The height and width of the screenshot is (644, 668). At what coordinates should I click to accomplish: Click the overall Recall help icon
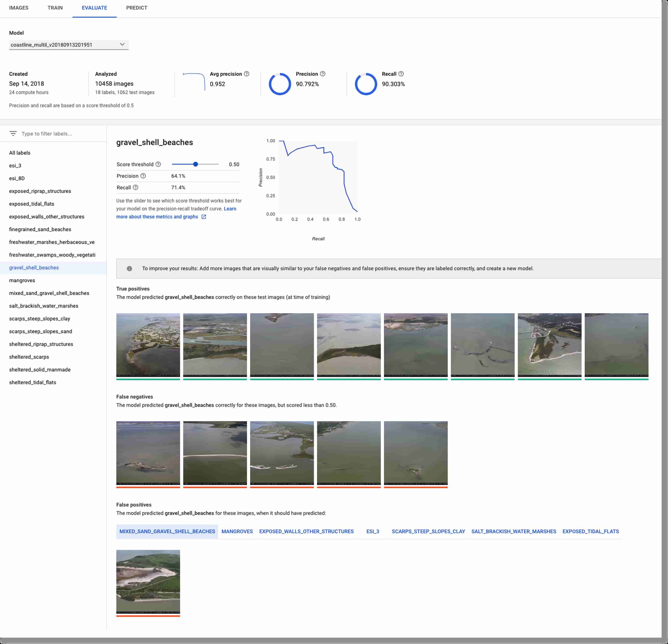tap(401, 74)
